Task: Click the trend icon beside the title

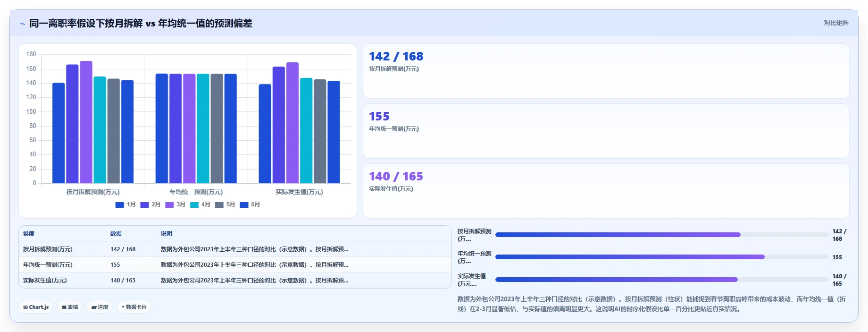Action: [x=22, y=24]
